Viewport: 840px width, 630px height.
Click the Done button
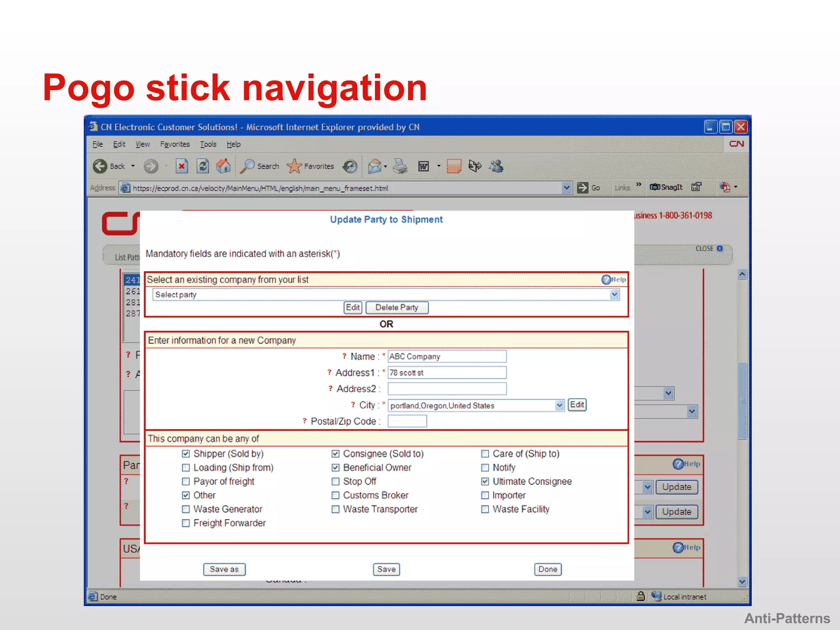548,569
